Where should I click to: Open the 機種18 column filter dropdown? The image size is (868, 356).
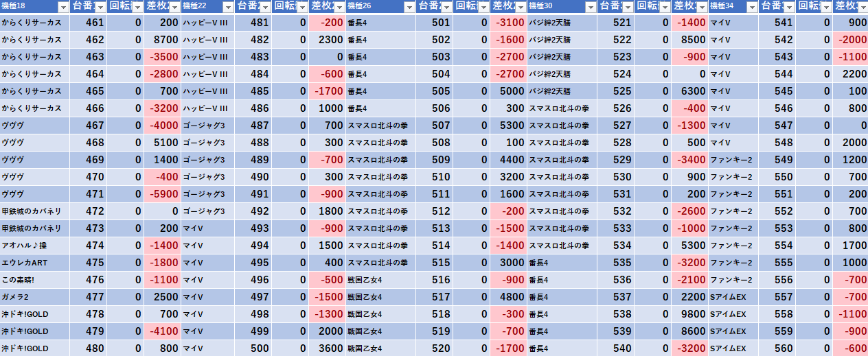point(64,7)
